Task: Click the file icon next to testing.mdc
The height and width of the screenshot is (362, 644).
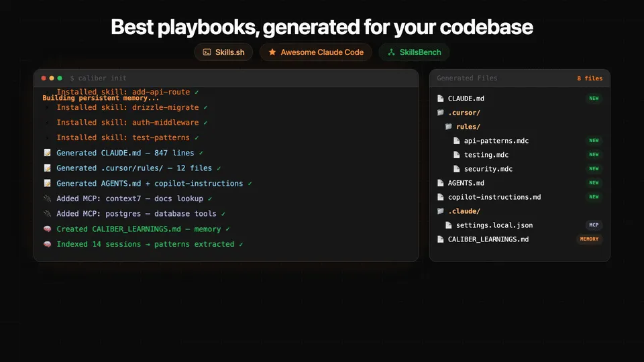Action: point(456,155)
